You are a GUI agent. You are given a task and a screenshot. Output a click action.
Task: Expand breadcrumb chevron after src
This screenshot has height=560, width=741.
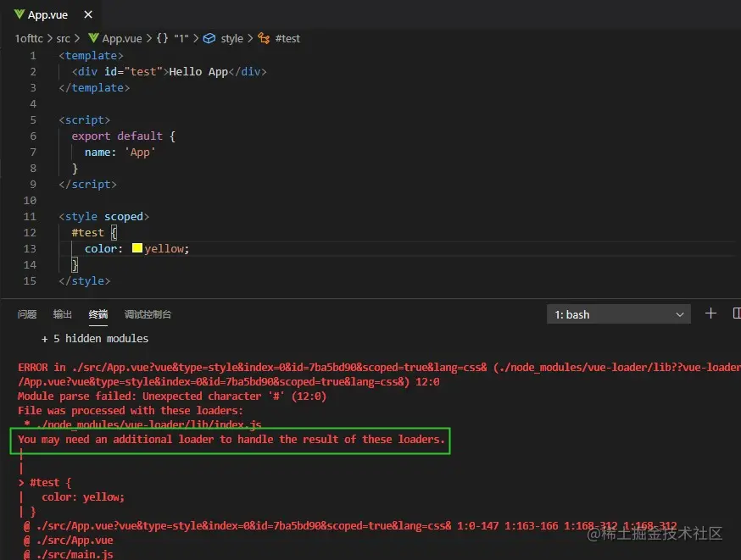tap(77, 38)
